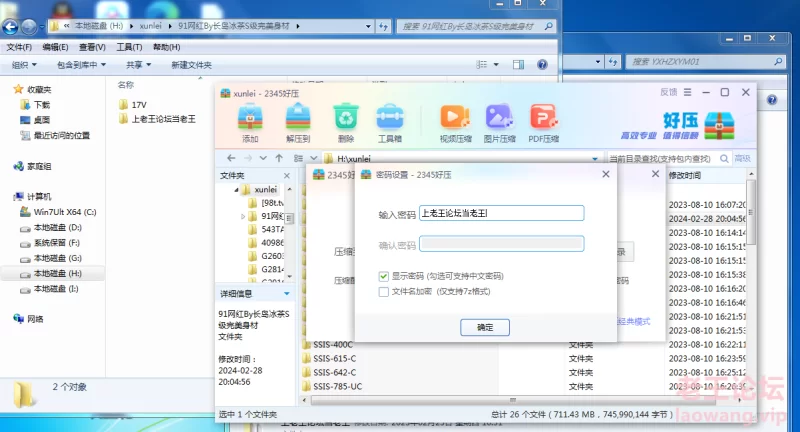The image size is (800, 432).
Task: Open the 编辑(E) menu
Action: click(x=55, y=47)
